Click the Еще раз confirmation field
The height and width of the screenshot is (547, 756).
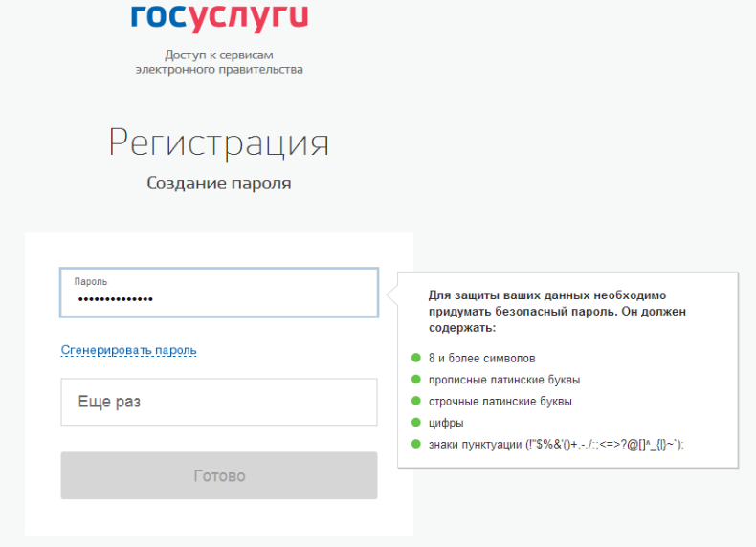pyautogui.click(x=219, y=402)
